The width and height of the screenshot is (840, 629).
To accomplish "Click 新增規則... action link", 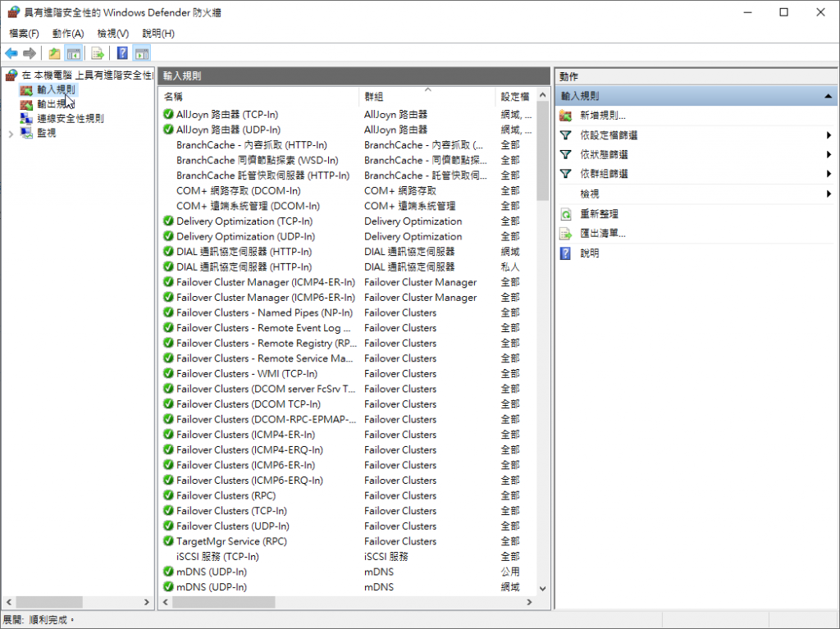I will pos(603,115).
